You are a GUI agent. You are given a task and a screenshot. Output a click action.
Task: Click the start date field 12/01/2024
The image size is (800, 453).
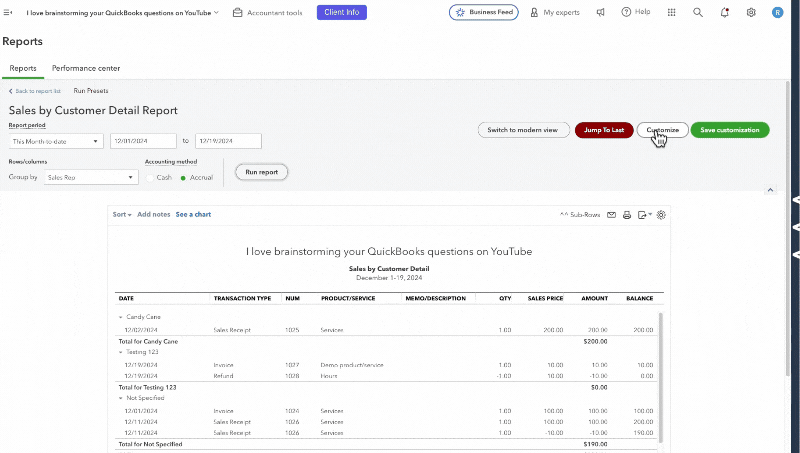[x=143, y=141]
